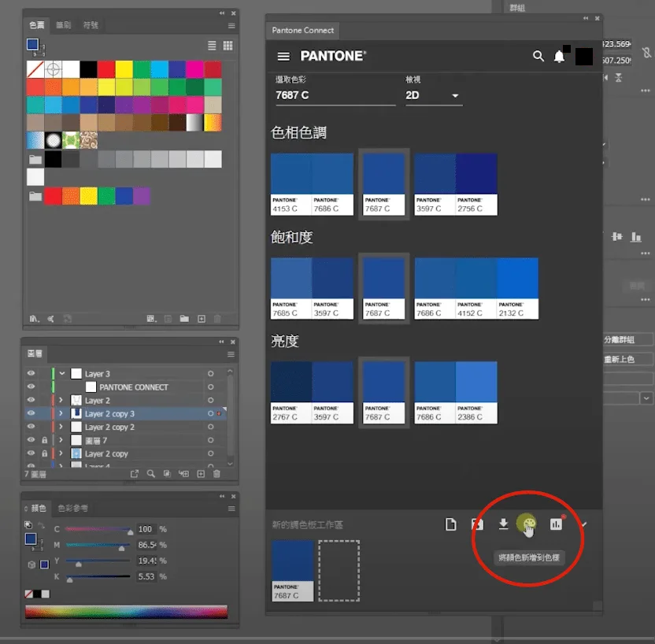Open the color panel options menu
This screenshot has height=644, width=655.
click(x=231, y=509)
